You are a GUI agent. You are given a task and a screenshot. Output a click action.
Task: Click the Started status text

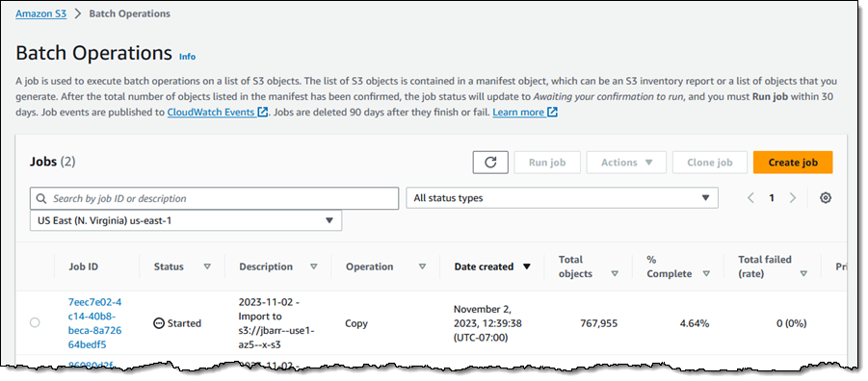pyautogui.click(x=184, y=323)
